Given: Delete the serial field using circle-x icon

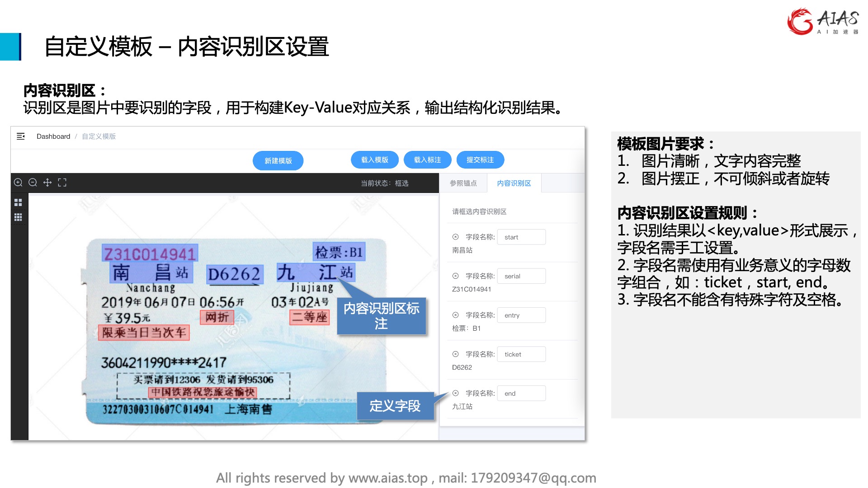Looking at the screenshot, I should (x=455, y=276).
